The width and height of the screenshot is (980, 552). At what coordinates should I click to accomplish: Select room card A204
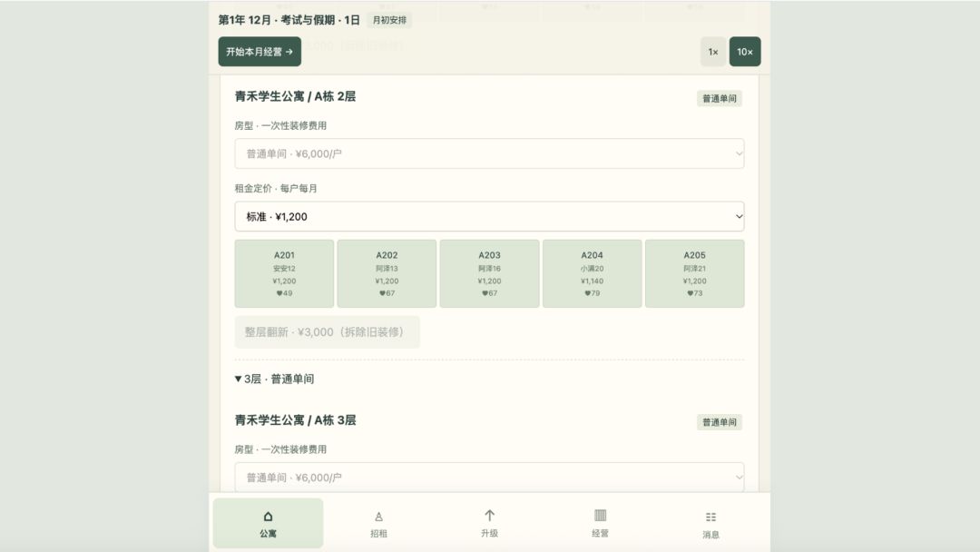(592, 274)
